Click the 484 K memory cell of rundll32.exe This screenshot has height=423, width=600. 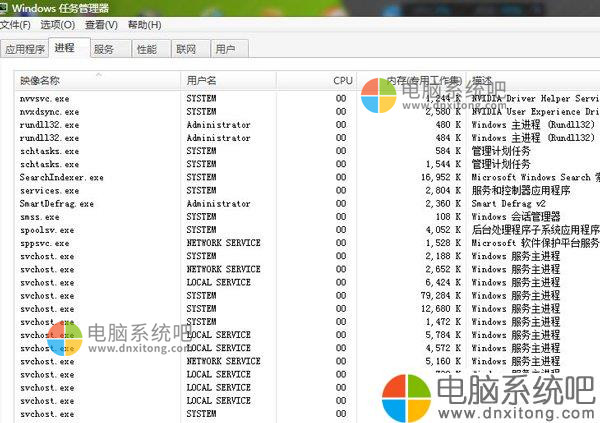click(x=448, y=138)
